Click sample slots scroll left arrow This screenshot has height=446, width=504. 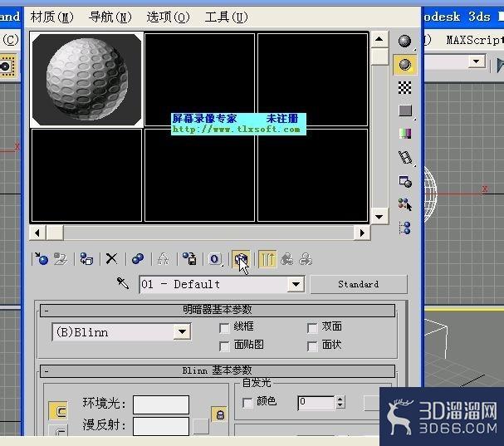pos(37,233)
